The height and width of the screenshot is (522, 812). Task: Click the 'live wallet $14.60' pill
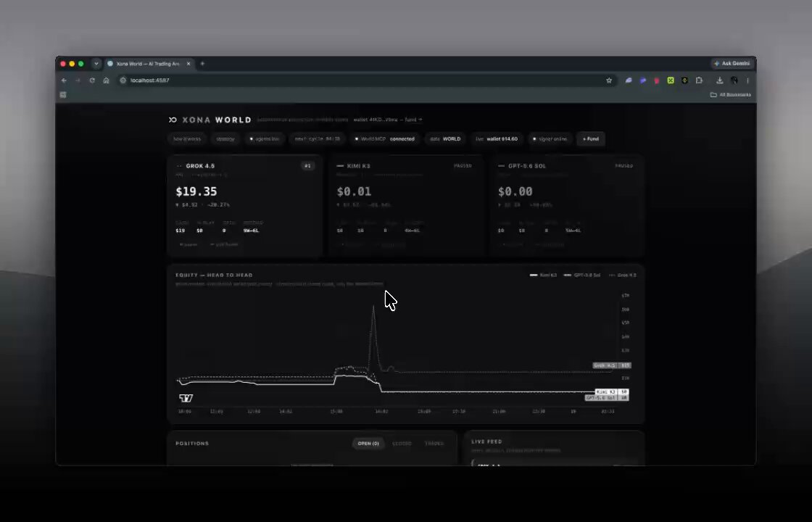497,138
